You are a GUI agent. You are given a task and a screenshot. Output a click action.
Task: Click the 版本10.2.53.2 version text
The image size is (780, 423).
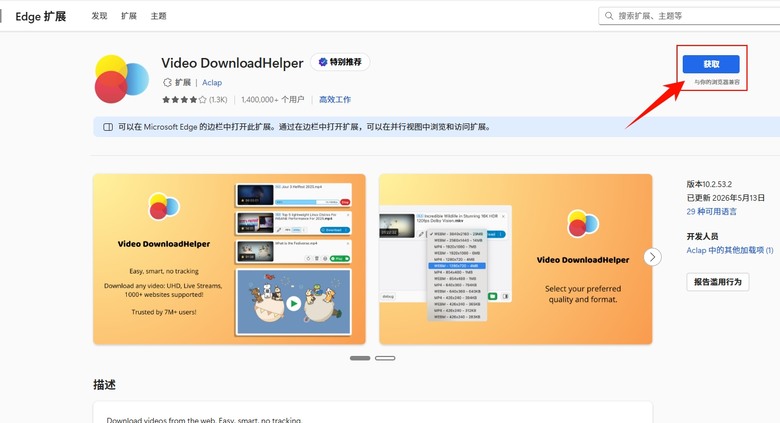pos(709,184)
